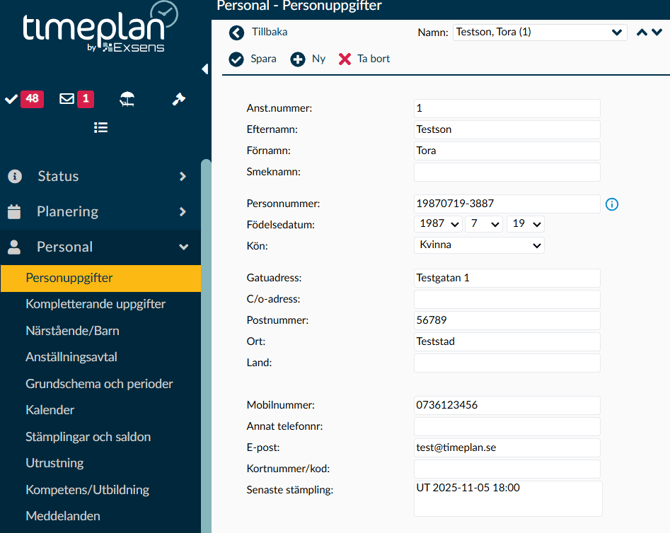Click the gavel icon in sidebar toolbar
The height and width of the screenshot is (533, 670).
tap(179, 99)
